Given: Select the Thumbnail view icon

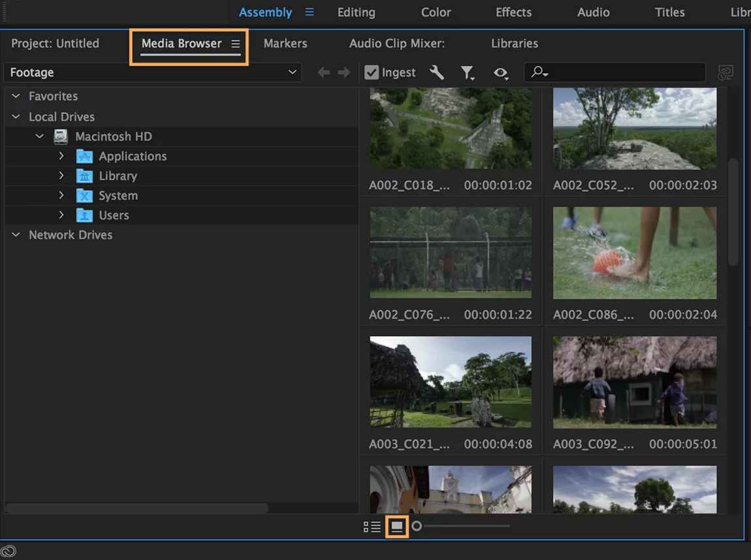Looking at the screenshot, I should pos(396,526).
